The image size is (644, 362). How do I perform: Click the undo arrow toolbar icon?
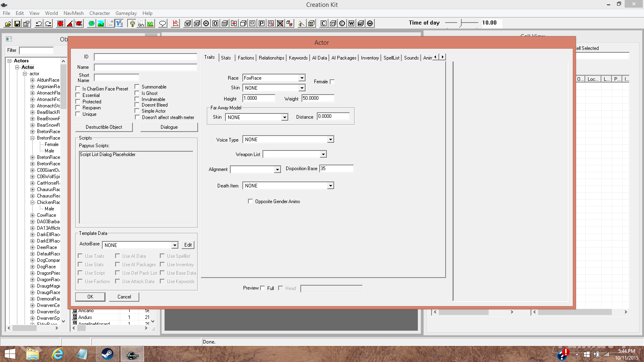tap(39, 23)
